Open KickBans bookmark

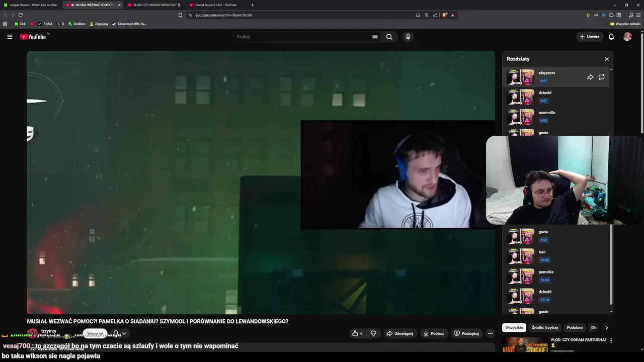click(x=77, y=24)
